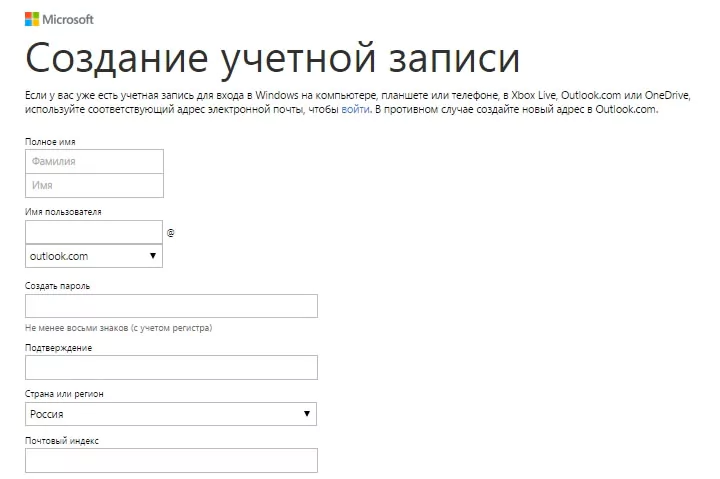
Task: Focus the 'Почтовый индекс' postal code field
Action: [x=171, y=461]
